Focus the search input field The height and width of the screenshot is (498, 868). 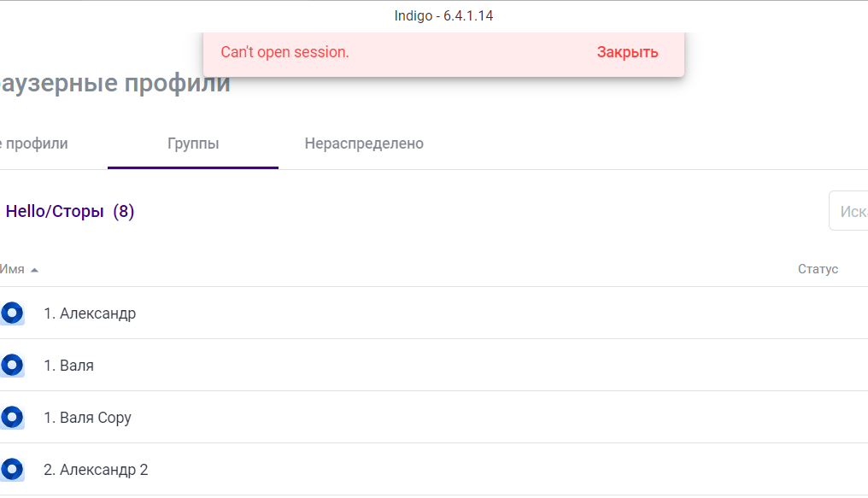pyautogui.click(x=848, y=211)
